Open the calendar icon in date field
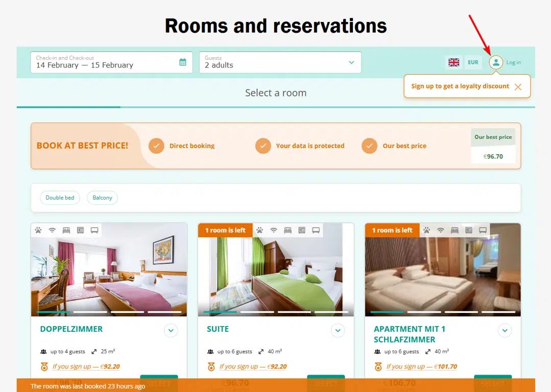The image size is (551, 392). (183, 62)
